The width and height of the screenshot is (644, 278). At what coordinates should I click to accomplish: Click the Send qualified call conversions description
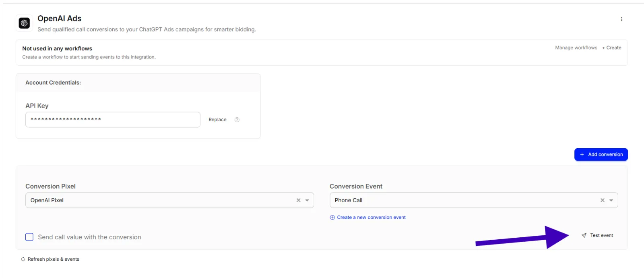coord(147,29)
